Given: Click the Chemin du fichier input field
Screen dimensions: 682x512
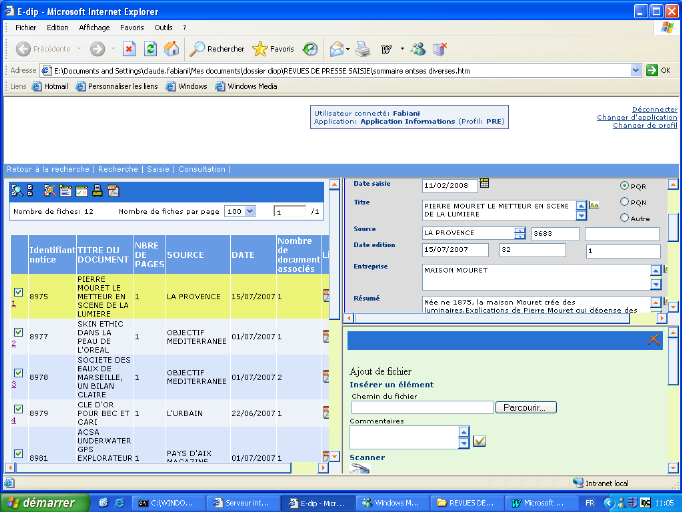Looking at the screenshot, I should pyautogui.click(x=421, y=407).
